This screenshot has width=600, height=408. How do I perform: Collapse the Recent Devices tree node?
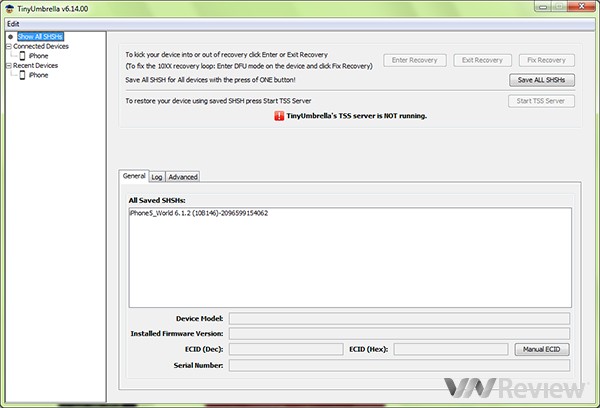point(9,66)
